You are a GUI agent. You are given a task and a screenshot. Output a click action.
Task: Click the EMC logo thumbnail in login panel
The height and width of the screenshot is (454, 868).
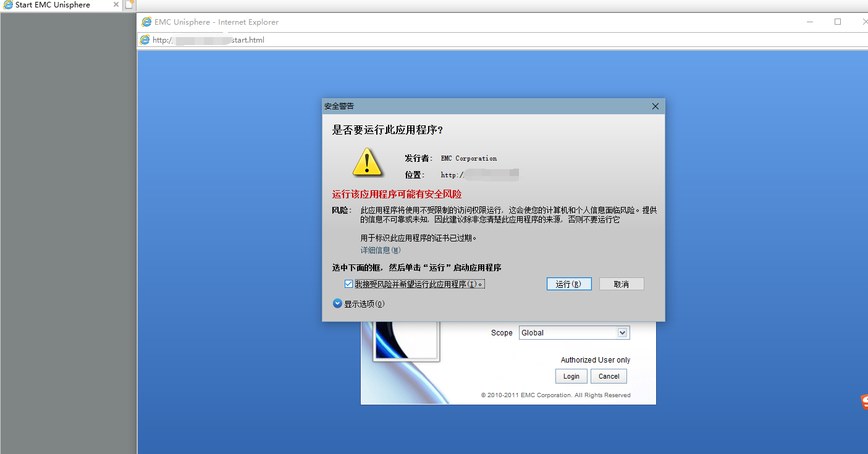point(406,341)
